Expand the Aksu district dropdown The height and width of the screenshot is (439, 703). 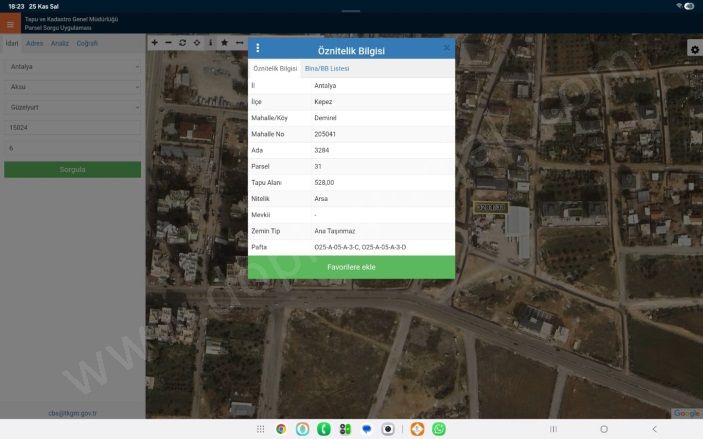(72, 87)
